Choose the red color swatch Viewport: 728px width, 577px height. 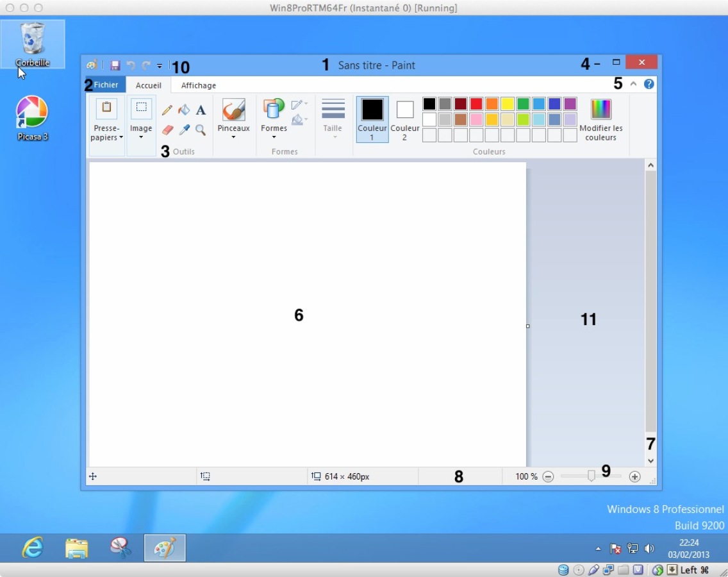[x=476, y=104]
